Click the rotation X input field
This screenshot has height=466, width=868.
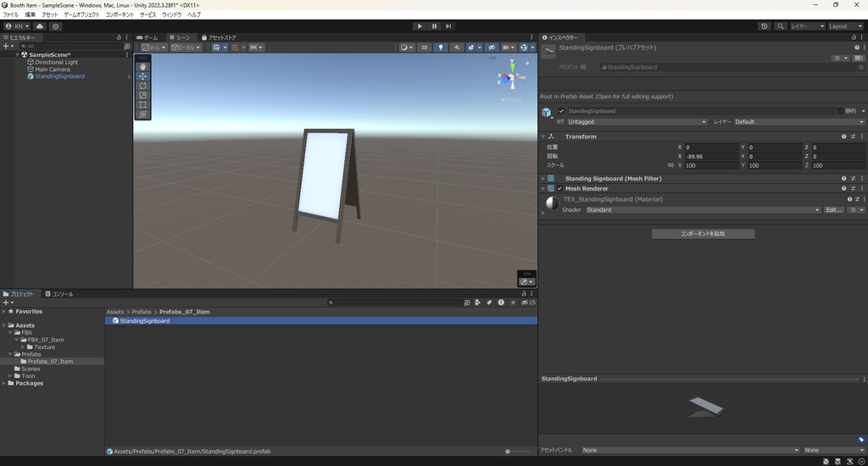pos(711,157)
